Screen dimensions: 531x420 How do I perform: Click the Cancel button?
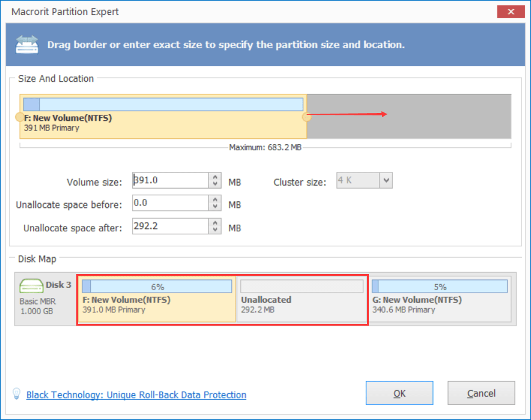[x=481, y=393]
